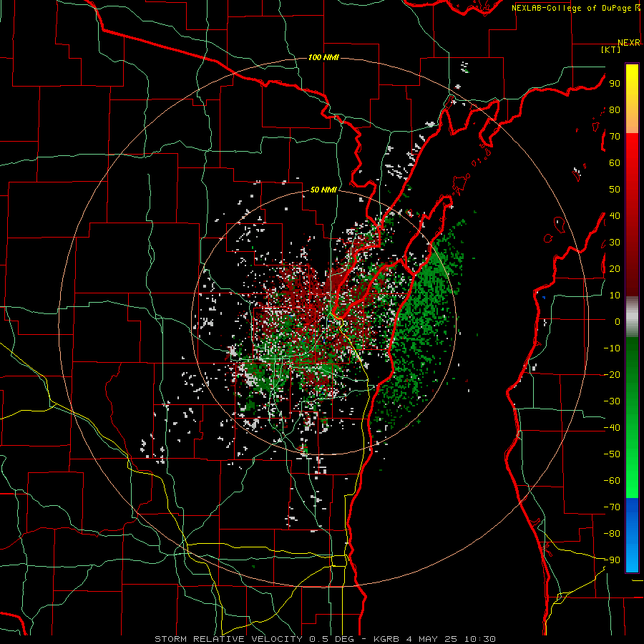
Task: Click the light blue segment near -90
Action: (632, 559)
